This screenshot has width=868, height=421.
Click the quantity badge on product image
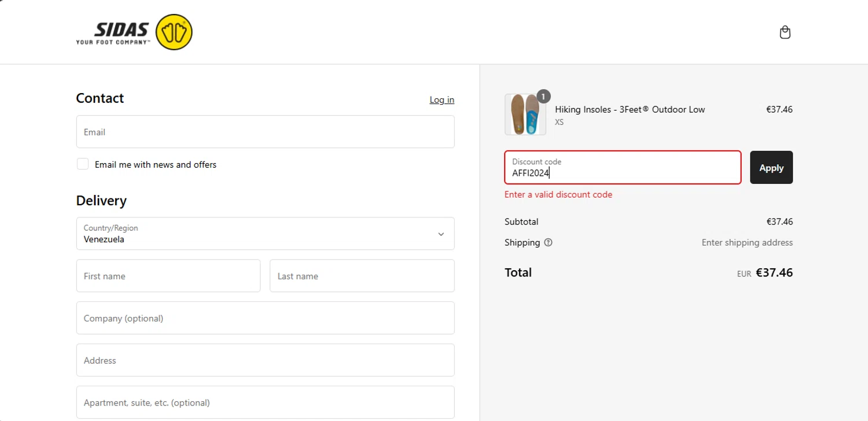click(x=543, y=96)
